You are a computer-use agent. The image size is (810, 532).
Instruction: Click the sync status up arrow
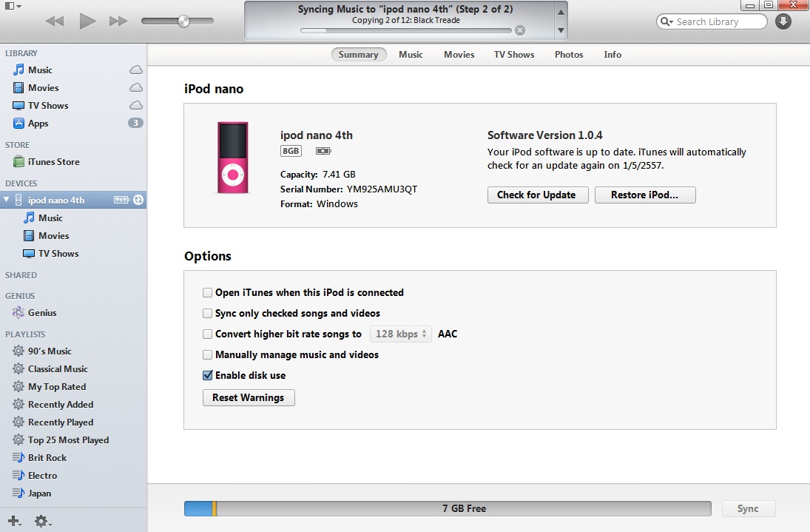[561, 13]
